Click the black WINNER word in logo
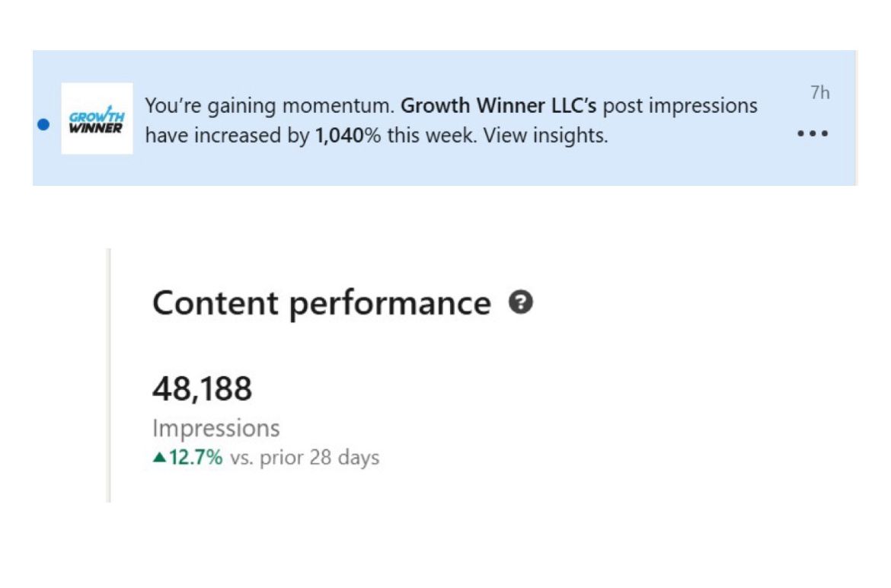This screenshot has width=891, height=588. tap(95, 126)
